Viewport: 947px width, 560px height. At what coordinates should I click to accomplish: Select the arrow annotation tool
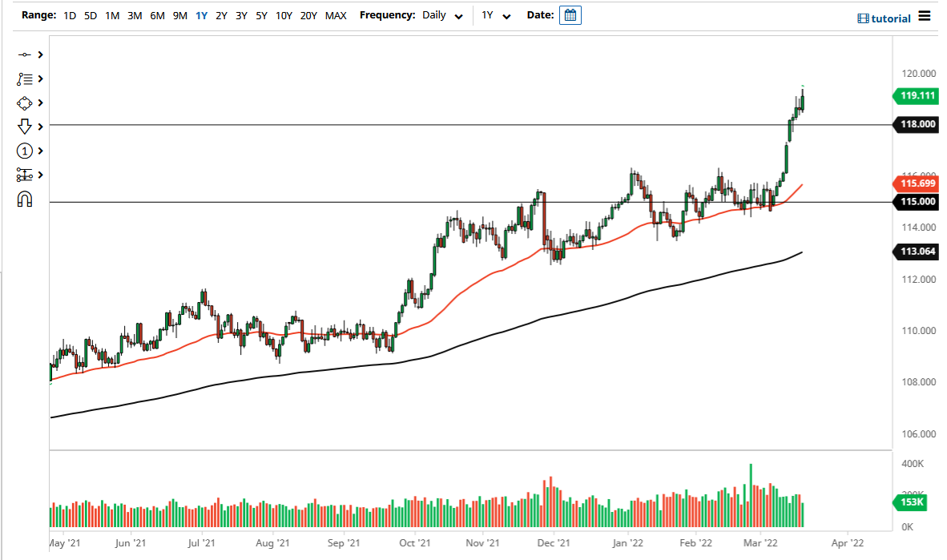[25, 127]
